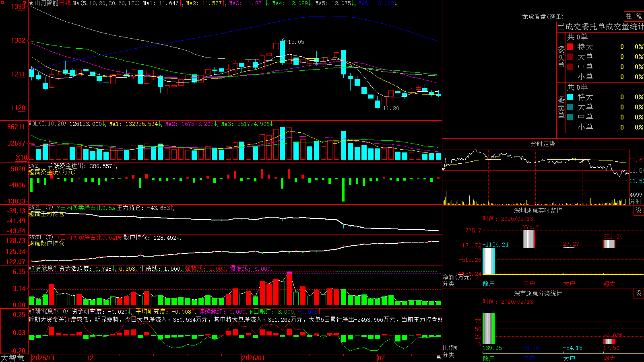Click the cyan 散户 bar valued -1156.24
Image resolution: width=644 pixels, height=362 pixels.
click(x=489, y=261)
